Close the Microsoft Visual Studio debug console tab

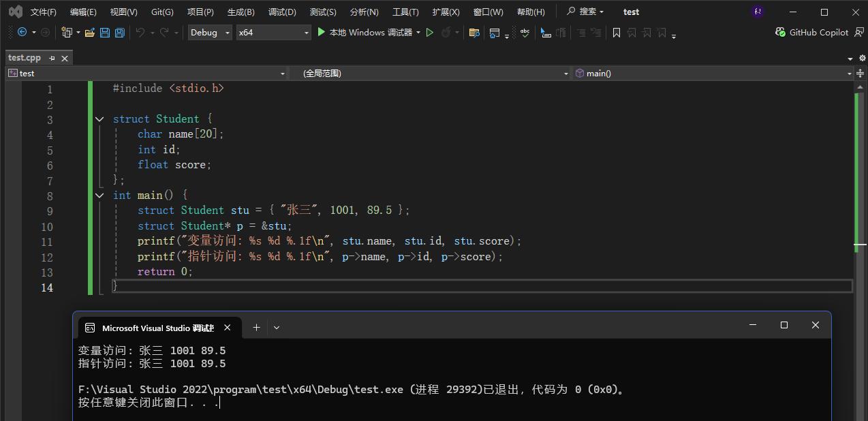click(228, 328)
